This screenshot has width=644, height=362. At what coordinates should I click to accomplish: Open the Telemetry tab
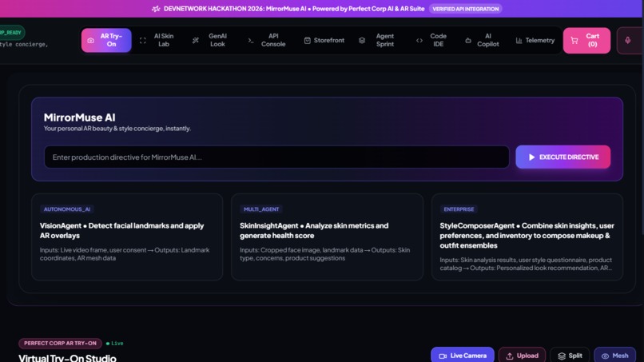[535, 40]
